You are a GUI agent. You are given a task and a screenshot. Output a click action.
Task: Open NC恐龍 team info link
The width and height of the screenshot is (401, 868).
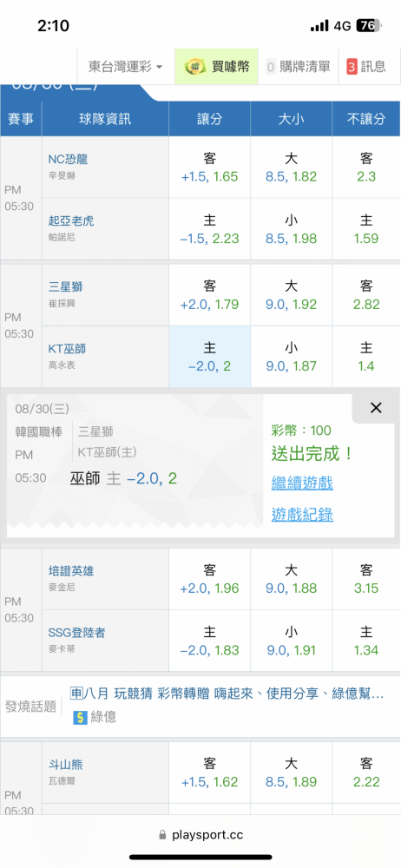point(68,160)
